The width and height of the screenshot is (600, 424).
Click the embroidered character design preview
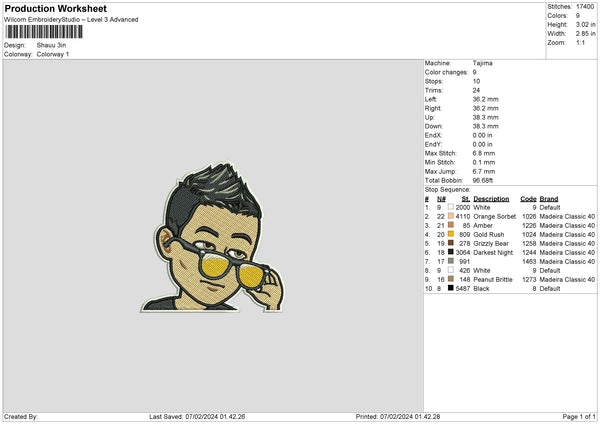[213, 237]
